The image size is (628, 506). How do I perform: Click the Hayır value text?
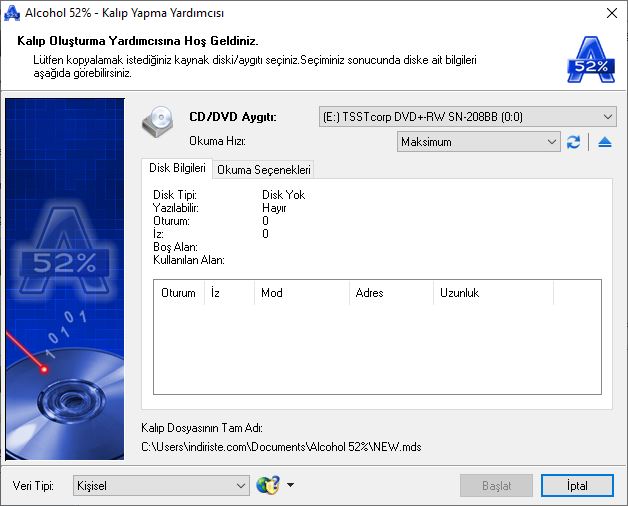pos(274,208)
